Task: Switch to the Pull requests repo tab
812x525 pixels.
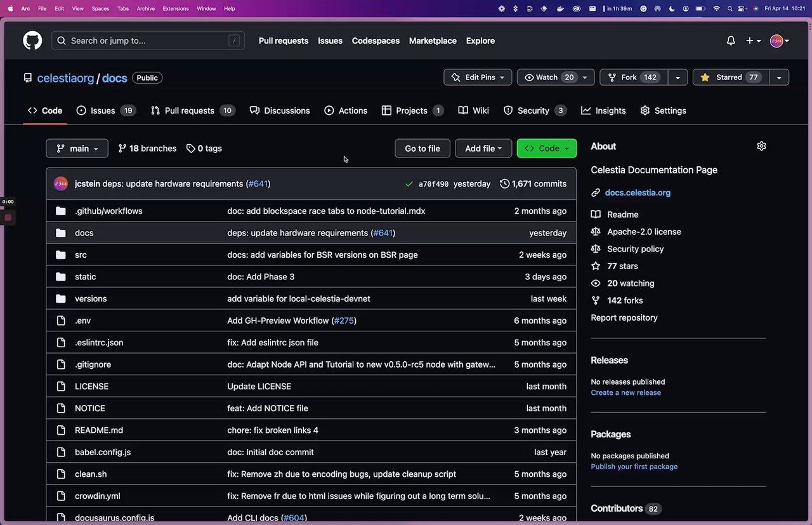Action: click(193, 110)
